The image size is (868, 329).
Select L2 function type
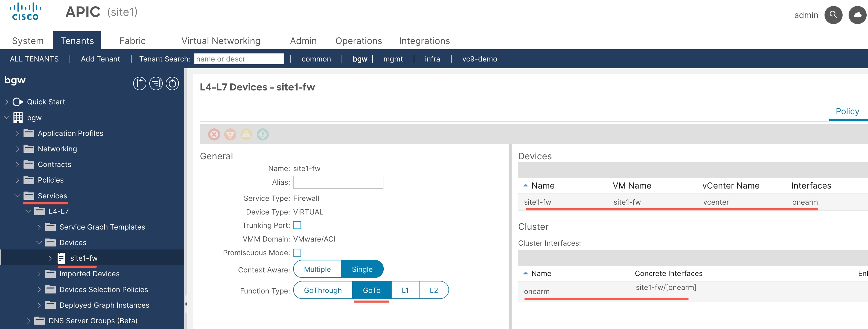click(x=434, y=290)
